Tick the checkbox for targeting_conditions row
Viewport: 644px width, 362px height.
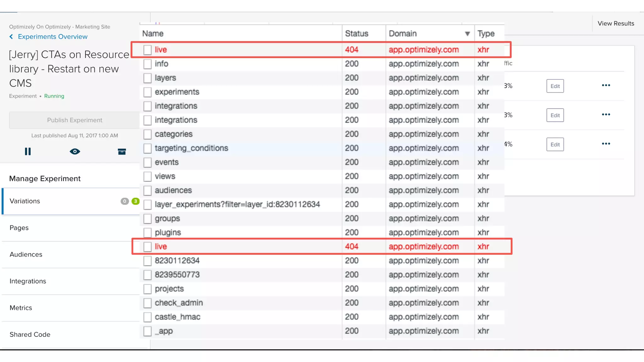point(147,148)
